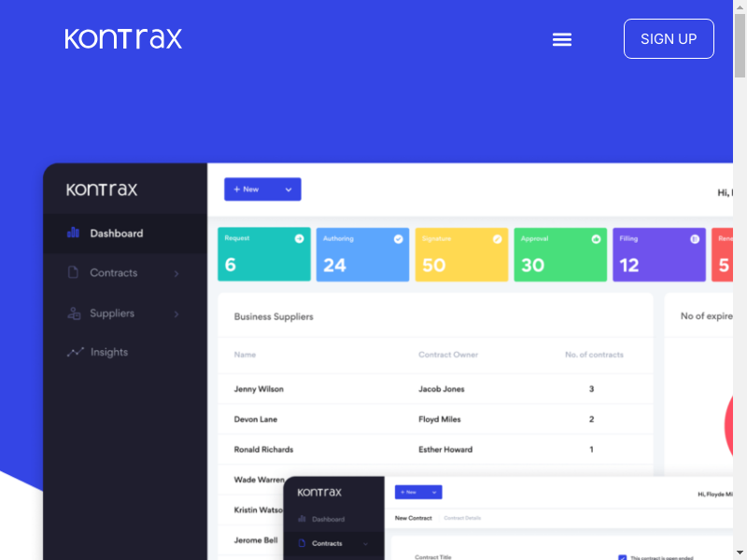The height and width of the screenshot is (560, 747).
Task: Click the icon on Filling card
Action: [x=694, y=239]
